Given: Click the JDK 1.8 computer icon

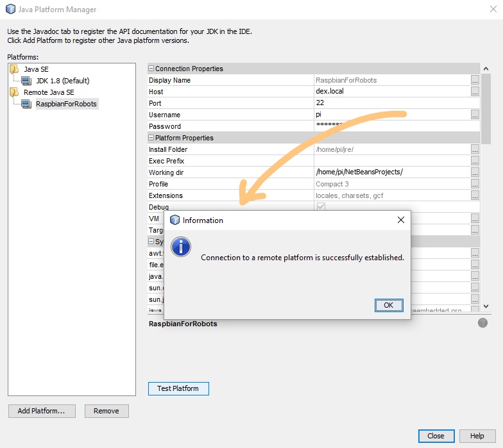Looking at the screenshot, I should (x=26, y=81).
